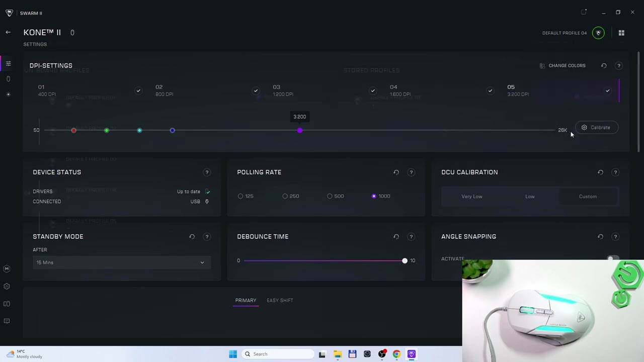Click the KONE II device title
This screenshot has width=644, height=362.
coord(42,32)
